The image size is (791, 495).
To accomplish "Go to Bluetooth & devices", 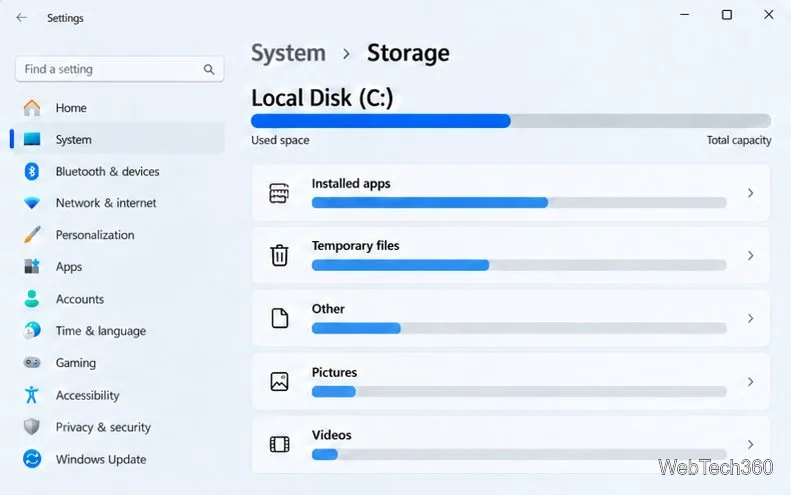I will [x=118, y=172].
